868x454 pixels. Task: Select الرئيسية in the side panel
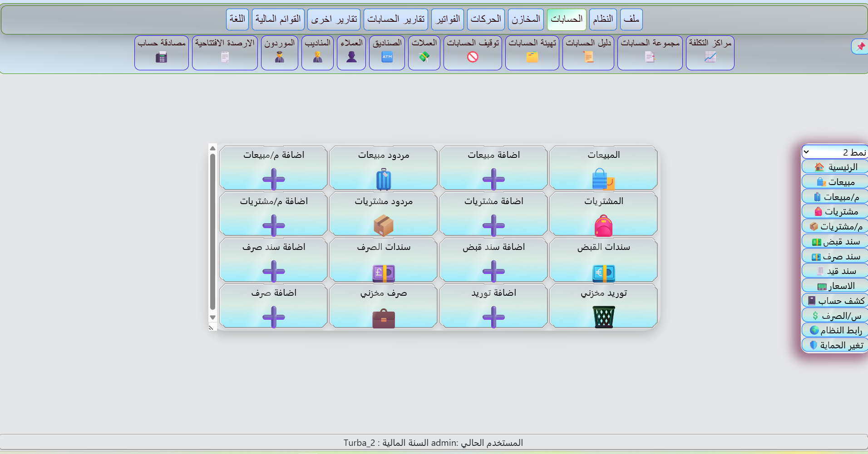(x=835, y=167)
